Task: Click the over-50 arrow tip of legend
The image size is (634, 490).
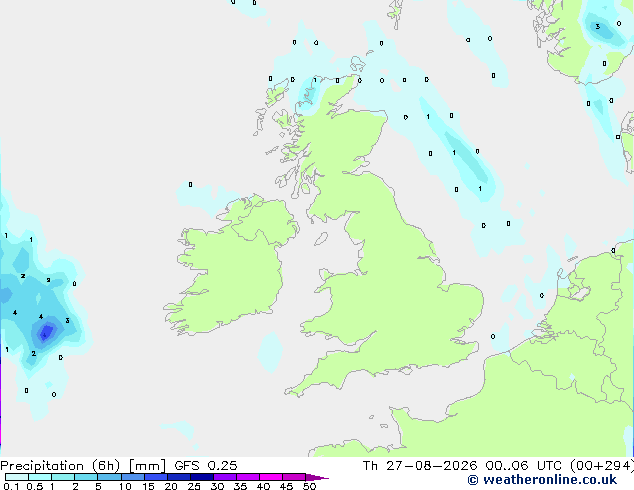Action: tap(317, 478)
